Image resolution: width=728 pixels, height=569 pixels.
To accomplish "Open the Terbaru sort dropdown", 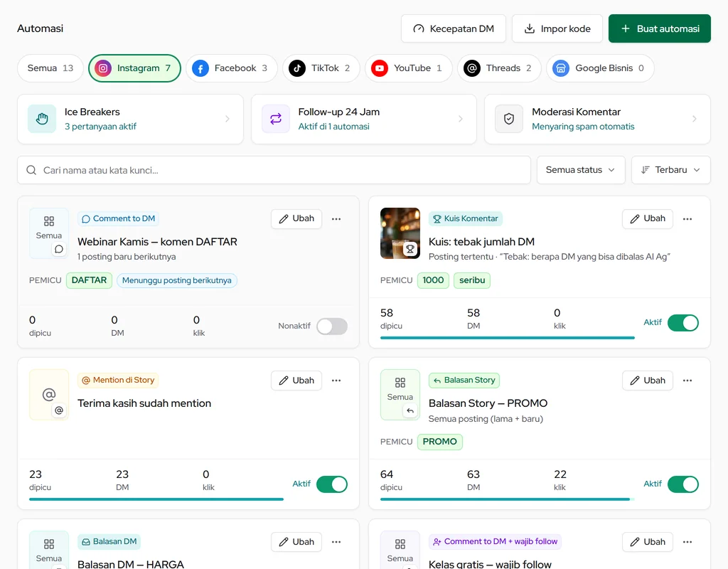I will point(671,170).
